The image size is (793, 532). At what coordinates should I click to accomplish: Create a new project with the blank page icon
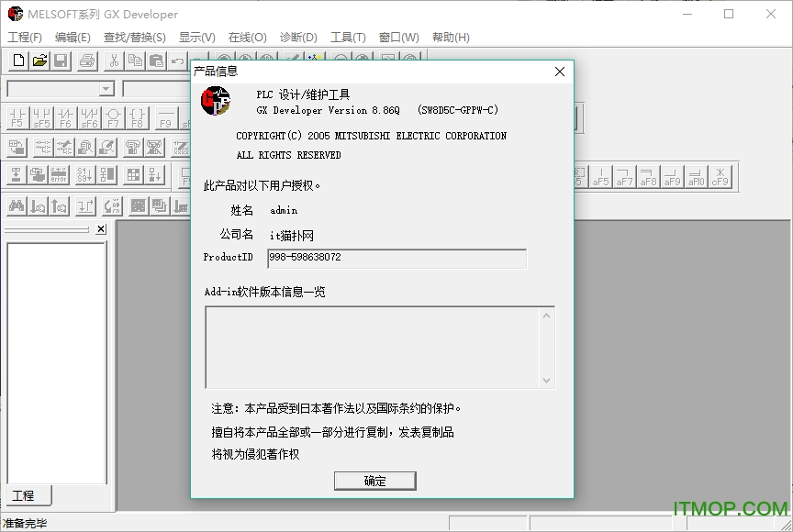[x=18, y=61]
